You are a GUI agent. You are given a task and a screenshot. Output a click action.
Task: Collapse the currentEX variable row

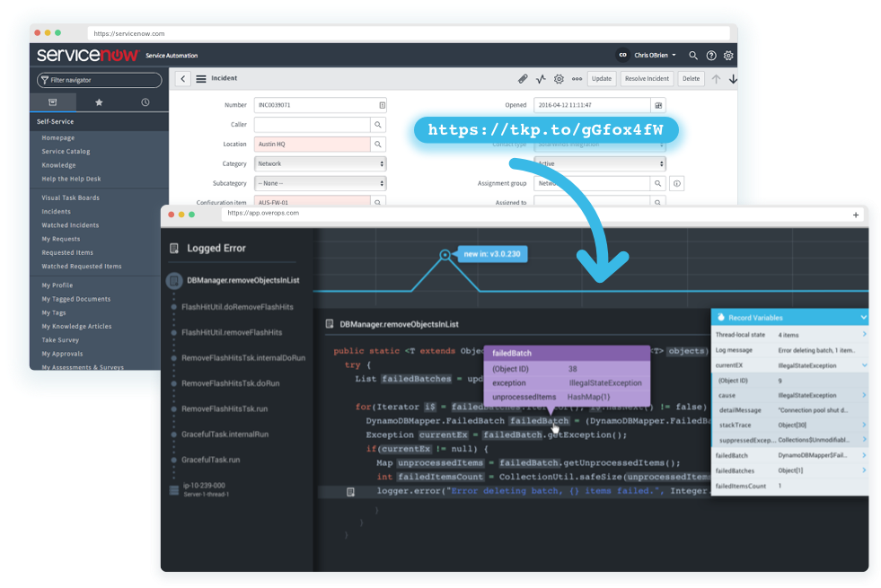[864, 365]
